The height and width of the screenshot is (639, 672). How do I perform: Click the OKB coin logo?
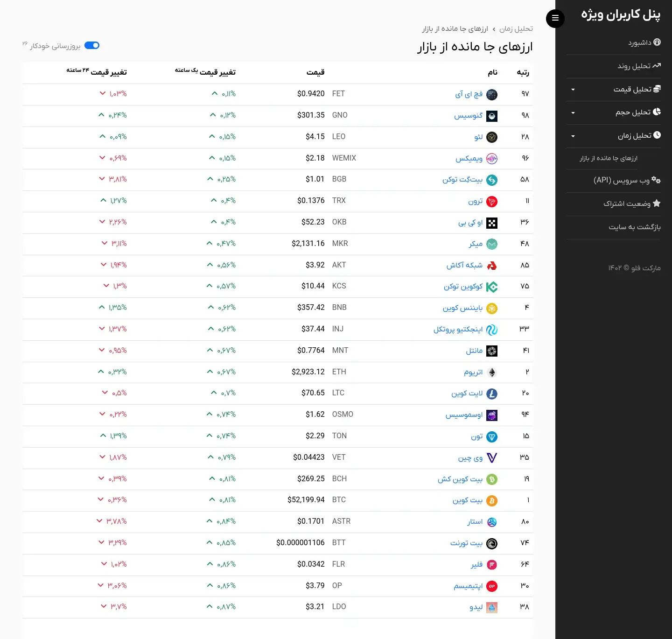(x=492, y=223)
